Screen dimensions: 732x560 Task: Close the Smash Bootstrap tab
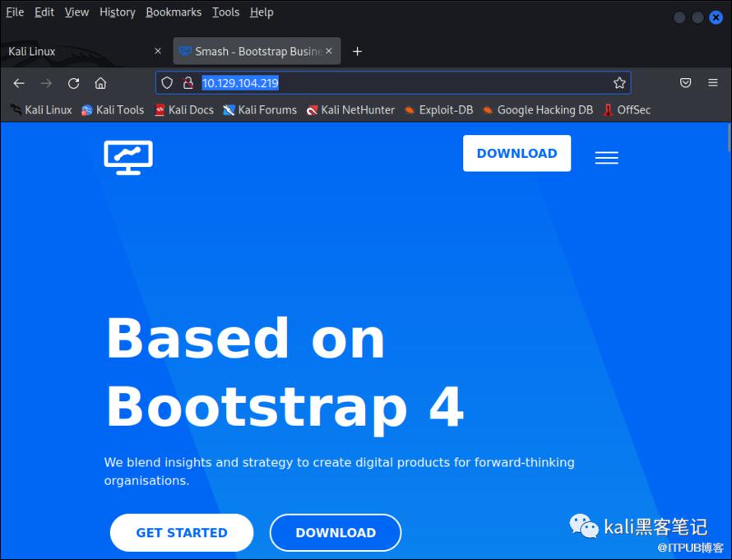click(x=329, y=51)
